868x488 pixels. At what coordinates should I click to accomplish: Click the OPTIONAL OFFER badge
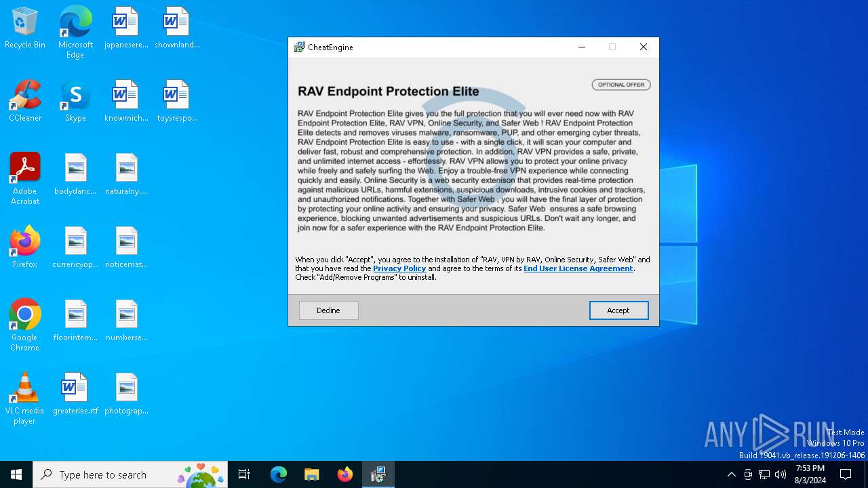tap(621, 85)
